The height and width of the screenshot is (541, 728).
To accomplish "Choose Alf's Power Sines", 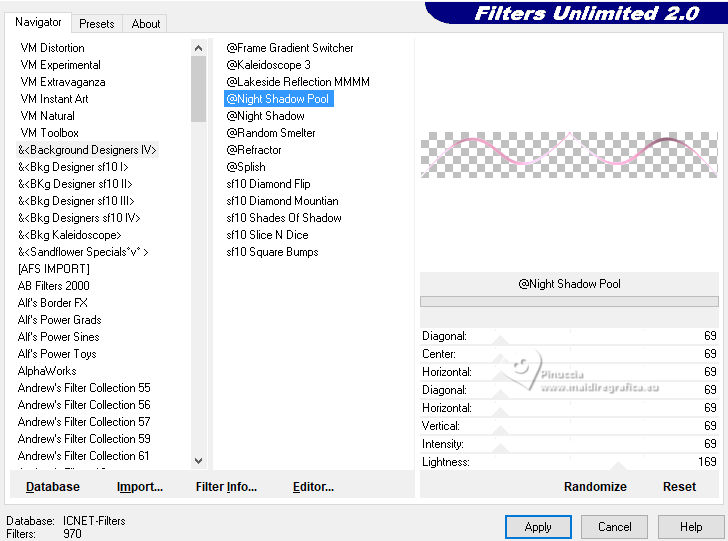I will coord(58,337).
